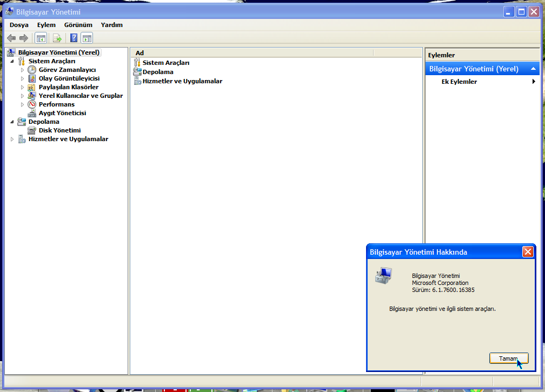The width and height of the screenshot is (545, 392).
Task: Select Yerel Kullanıcılar ve Gruplar label
Action: pyautogui.click(x=81, y=96)
